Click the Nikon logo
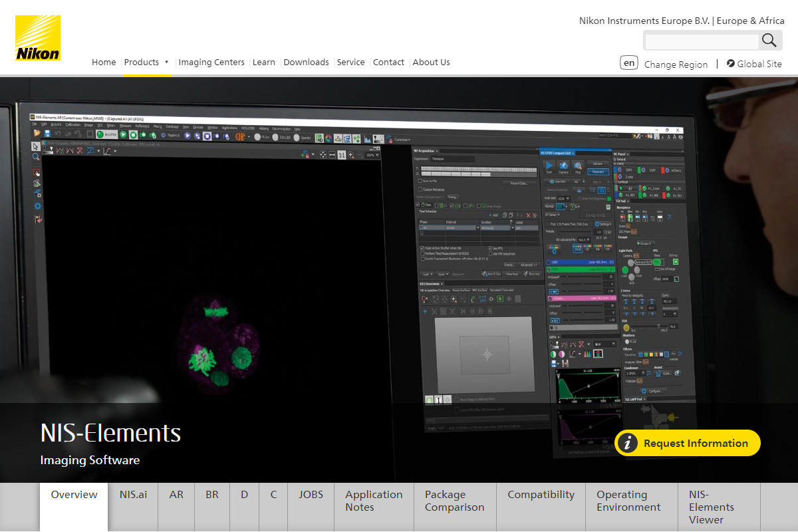 click(x=38, y=38)
